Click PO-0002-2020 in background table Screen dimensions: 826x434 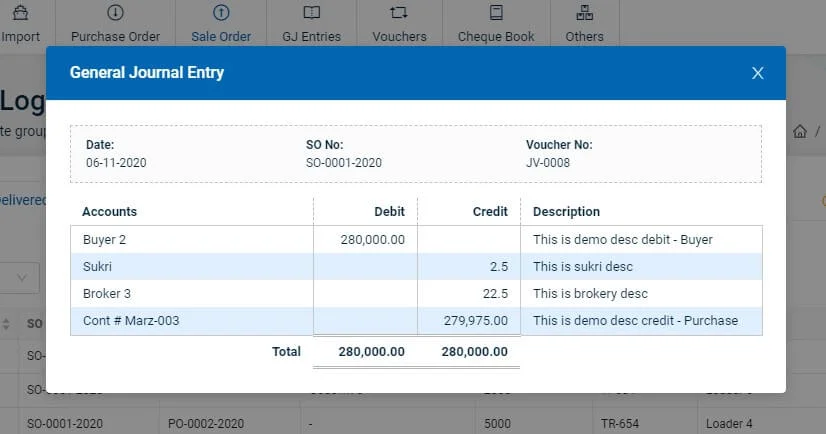point(206,423)
